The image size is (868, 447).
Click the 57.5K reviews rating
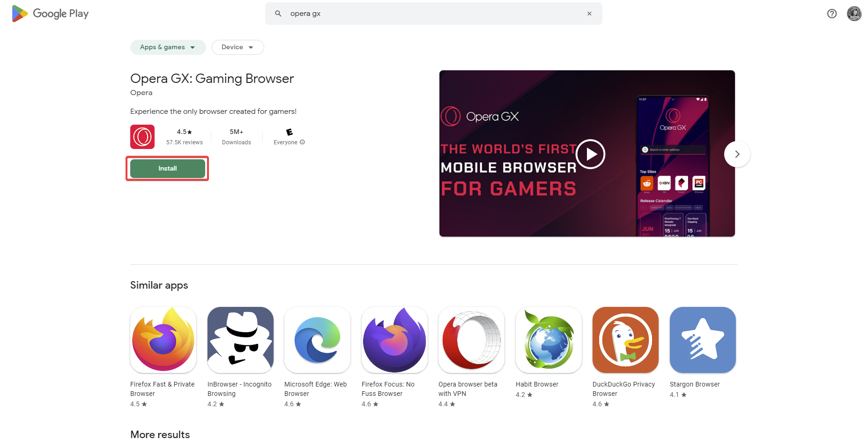click(185, 137)
